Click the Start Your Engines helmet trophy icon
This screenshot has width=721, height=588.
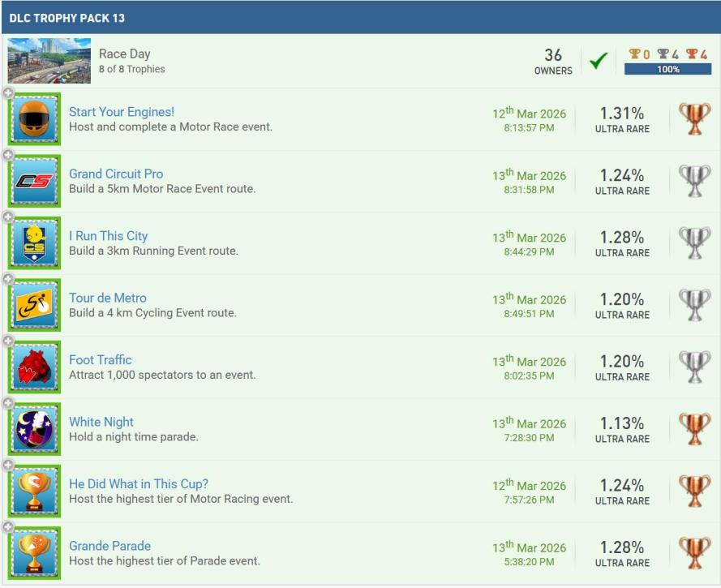point(34,119)
